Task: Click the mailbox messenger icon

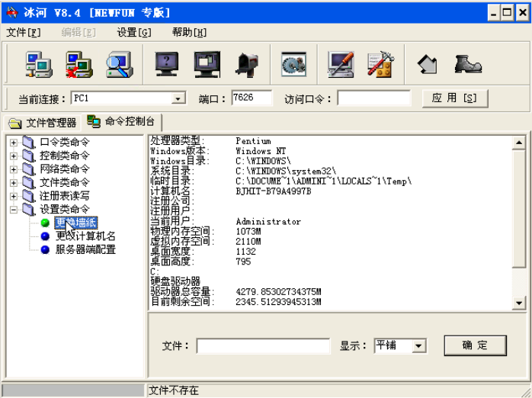Action: [x=247, y=65]
